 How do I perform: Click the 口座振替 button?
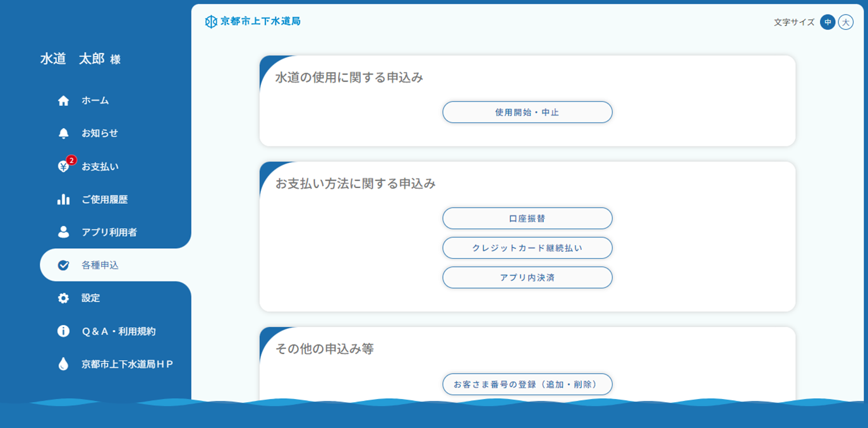(x=527, y=218)
